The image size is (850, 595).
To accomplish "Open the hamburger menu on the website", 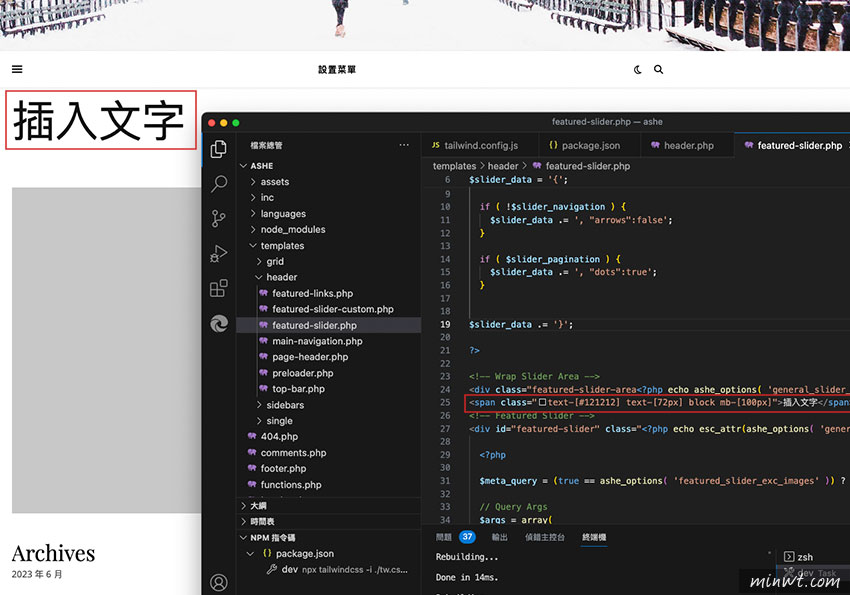I will pos(17,69).
